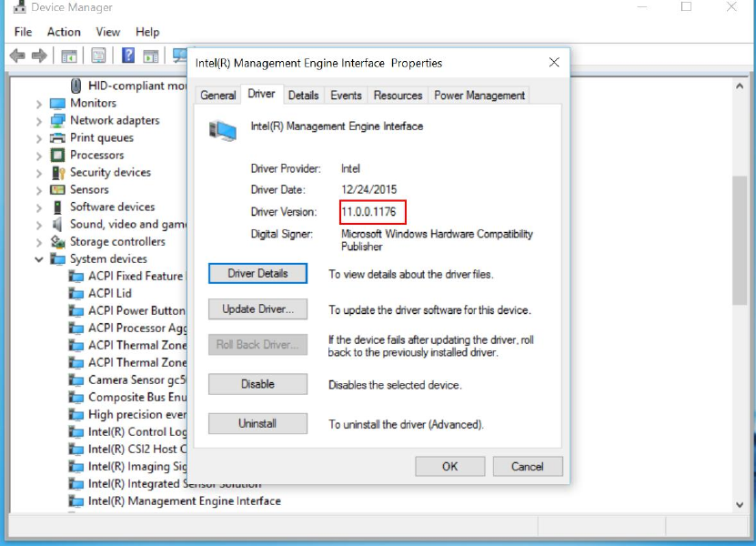Click the ACPI Lid device icon
756x546 pixels.
(76, 294)
